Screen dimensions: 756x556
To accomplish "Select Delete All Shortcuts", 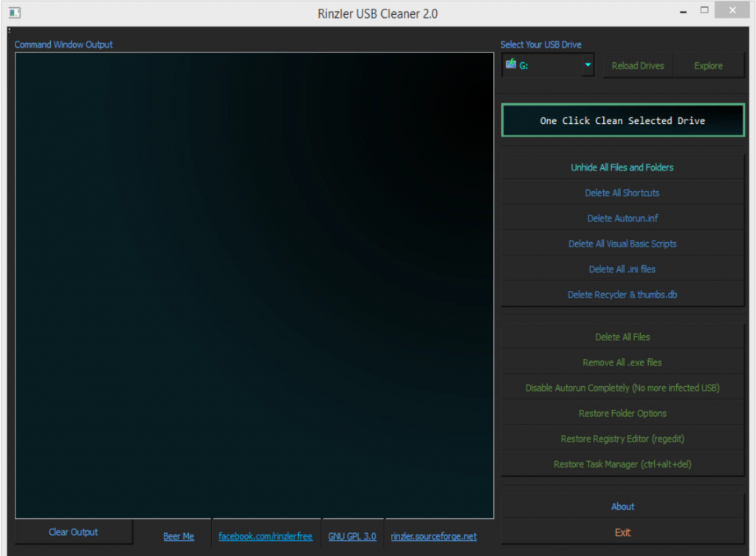I will click(x=622, y=193).
